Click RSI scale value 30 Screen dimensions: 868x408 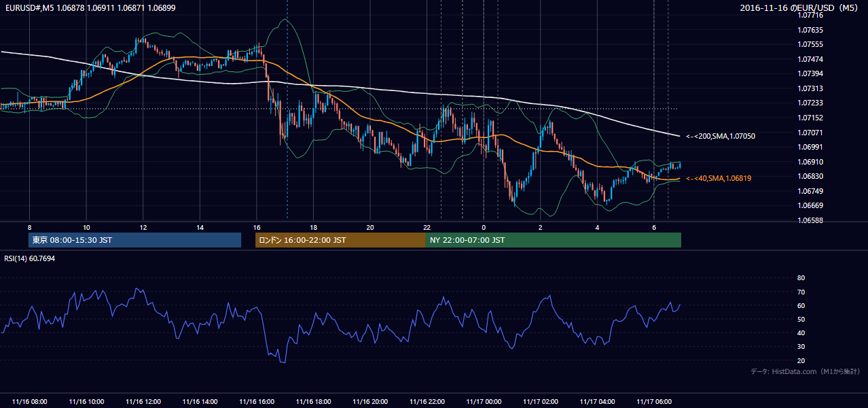801,346
